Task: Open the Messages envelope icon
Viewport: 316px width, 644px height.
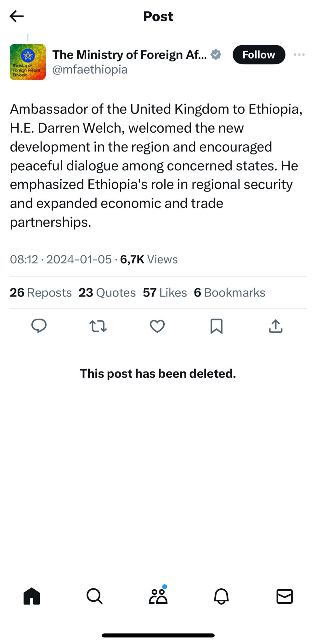Action: (285, 596)
